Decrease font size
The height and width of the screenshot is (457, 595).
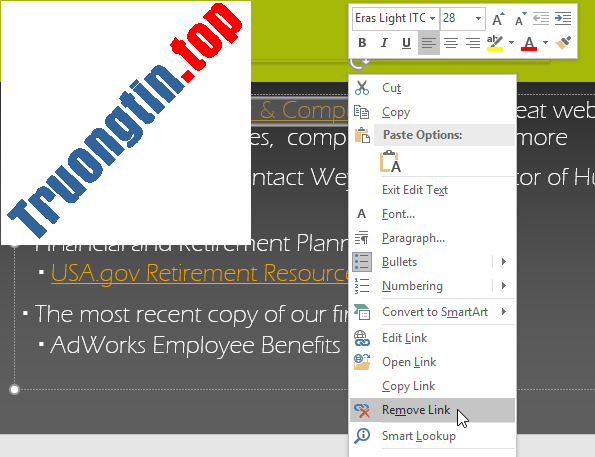point(520,19)
